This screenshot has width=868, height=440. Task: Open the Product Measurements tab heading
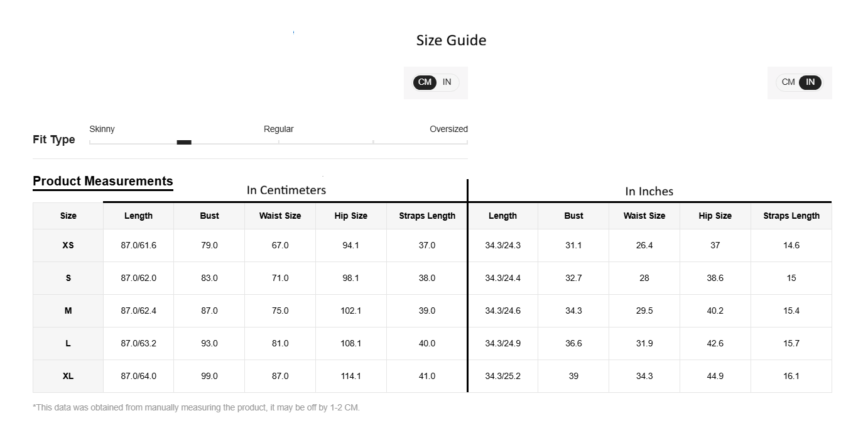[102, 182]
